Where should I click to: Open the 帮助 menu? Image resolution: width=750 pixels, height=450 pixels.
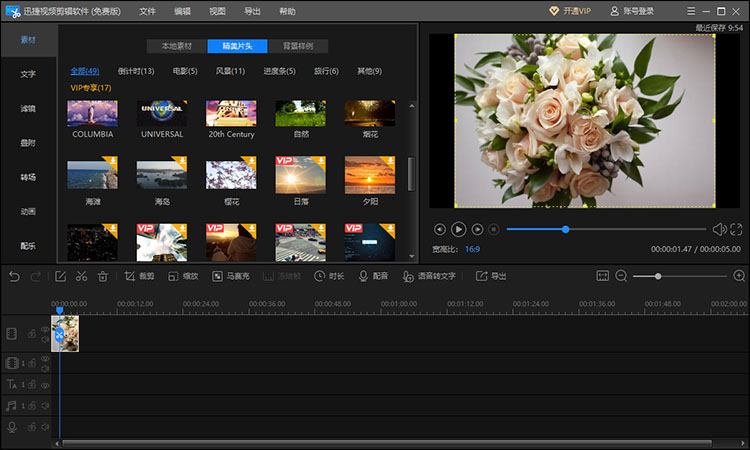(287, 11)
